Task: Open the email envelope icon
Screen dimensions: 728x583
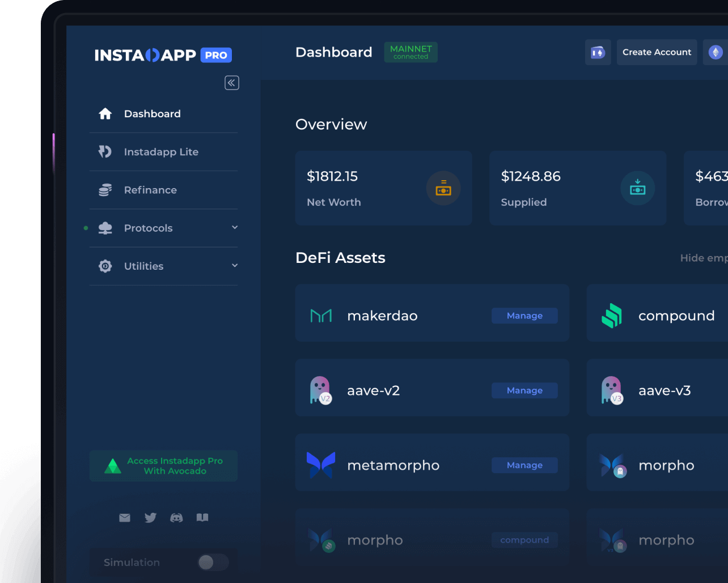Action: [125, 518]
